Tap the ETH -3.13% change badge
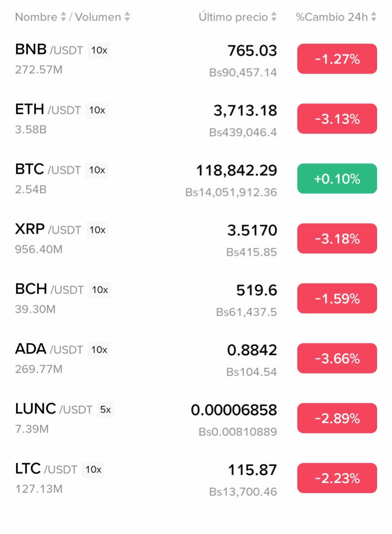 [337, 119]
